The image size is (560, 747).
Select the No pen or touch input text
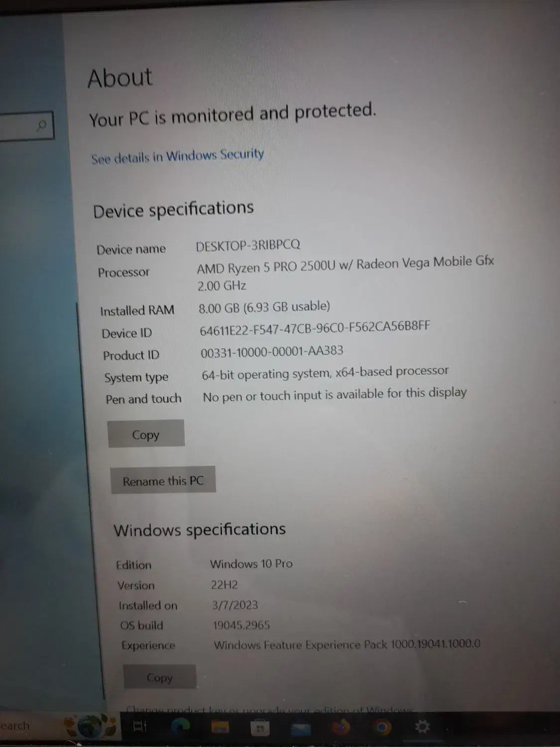[335, 394]
